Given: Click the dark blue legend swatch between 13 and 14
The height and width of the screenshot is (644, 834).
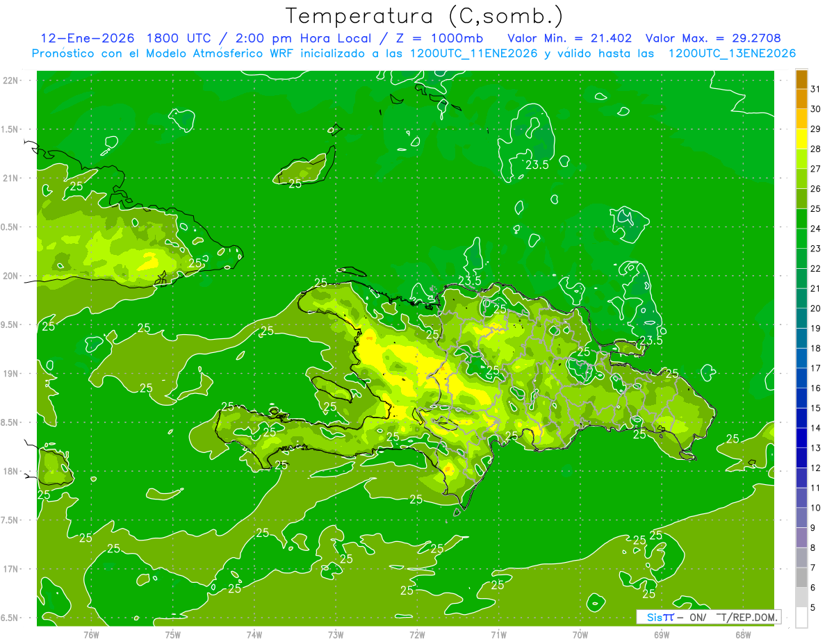Looking at the screenshot, I should (x=801, y=438).
